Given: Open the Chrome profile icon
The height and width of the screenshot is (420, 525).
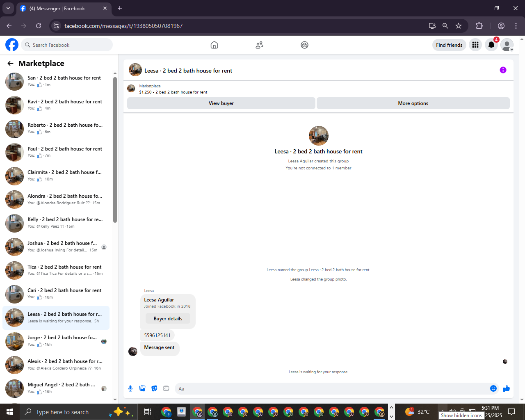Looking at the screenshot, I should click(501, 26).
